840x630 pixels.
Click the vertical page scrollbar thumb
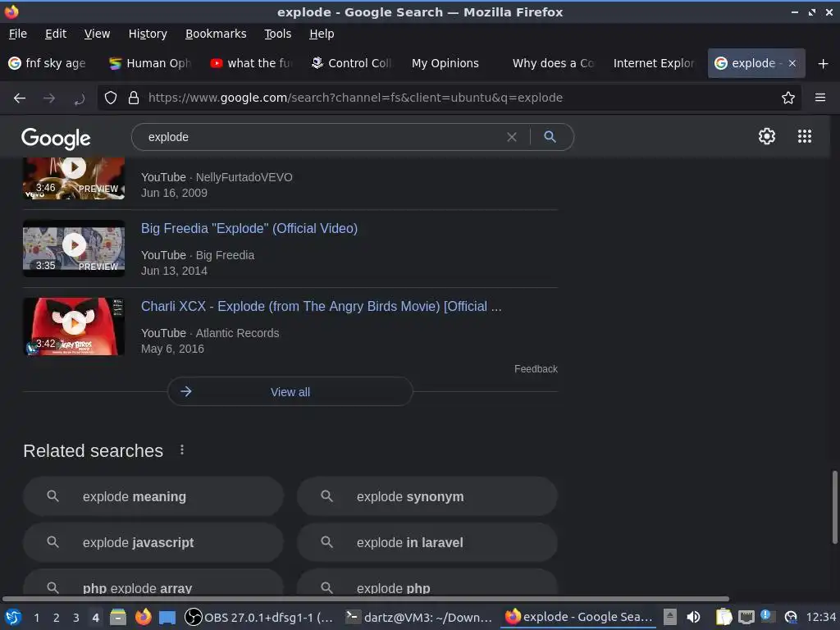coord(834,507)
